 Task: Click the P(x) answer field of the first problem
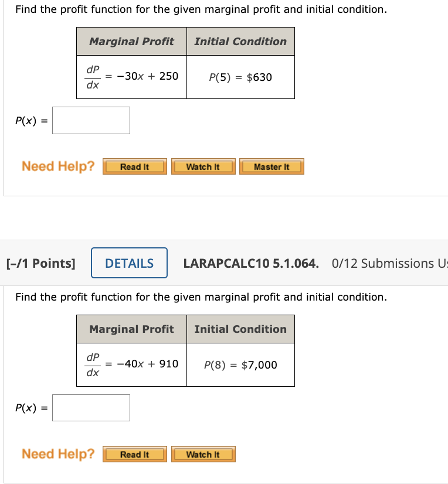pos(91,120)
